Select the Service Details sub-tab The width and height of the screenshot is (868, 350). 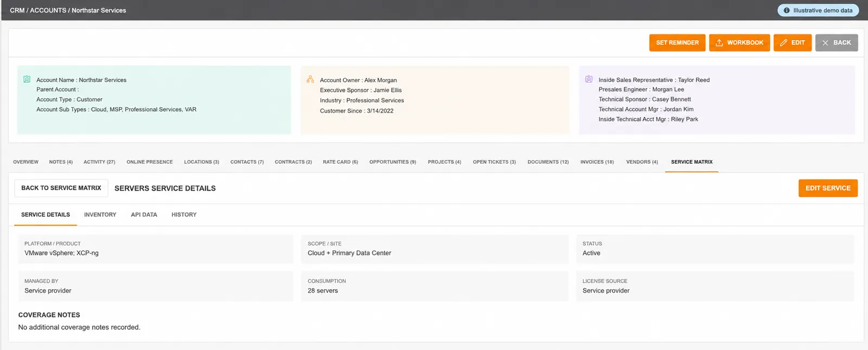coord(46,215)
